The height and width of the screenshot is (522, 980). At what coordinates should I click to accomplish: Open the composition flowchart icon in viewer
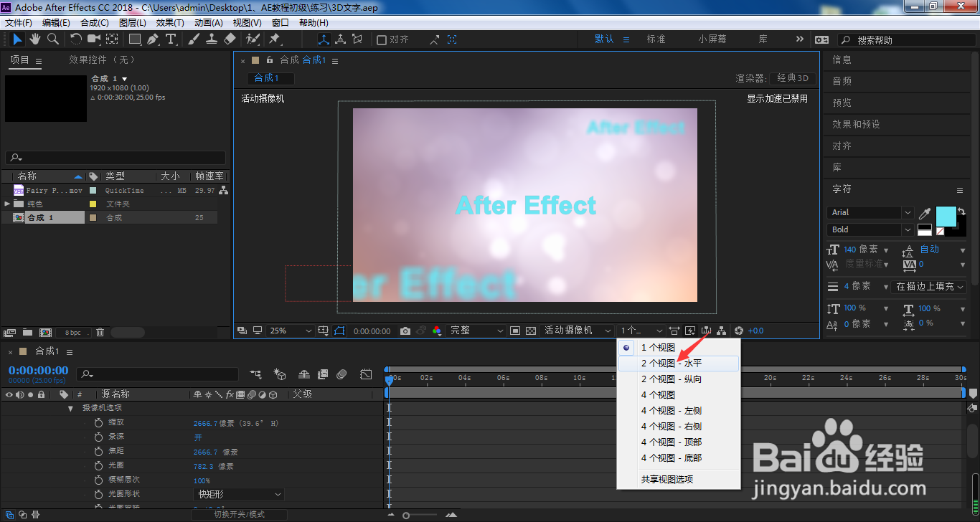pyautogui.click(x=721, y=331)
